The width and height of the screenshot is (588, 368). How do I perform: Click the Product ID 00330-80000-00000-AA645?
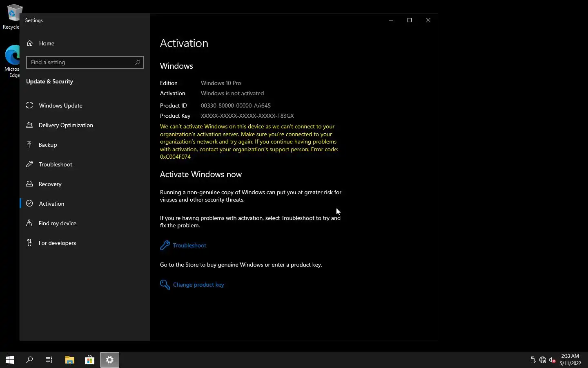[236, 105]
